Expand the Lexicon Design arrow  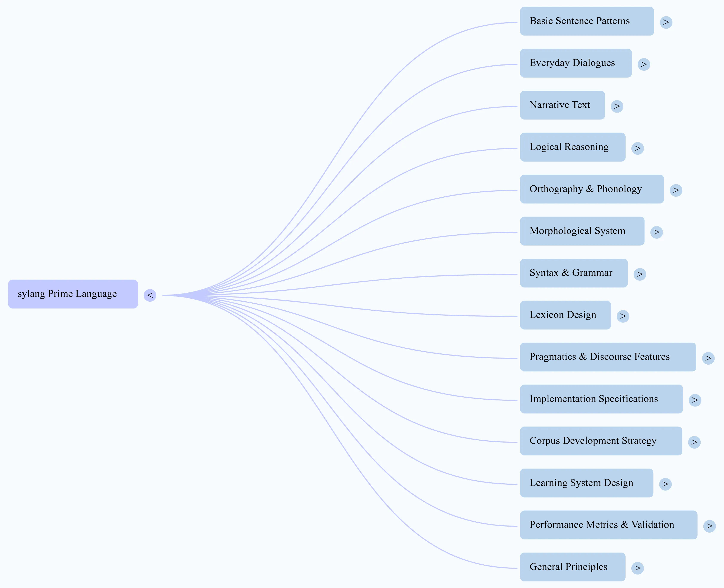623,316
